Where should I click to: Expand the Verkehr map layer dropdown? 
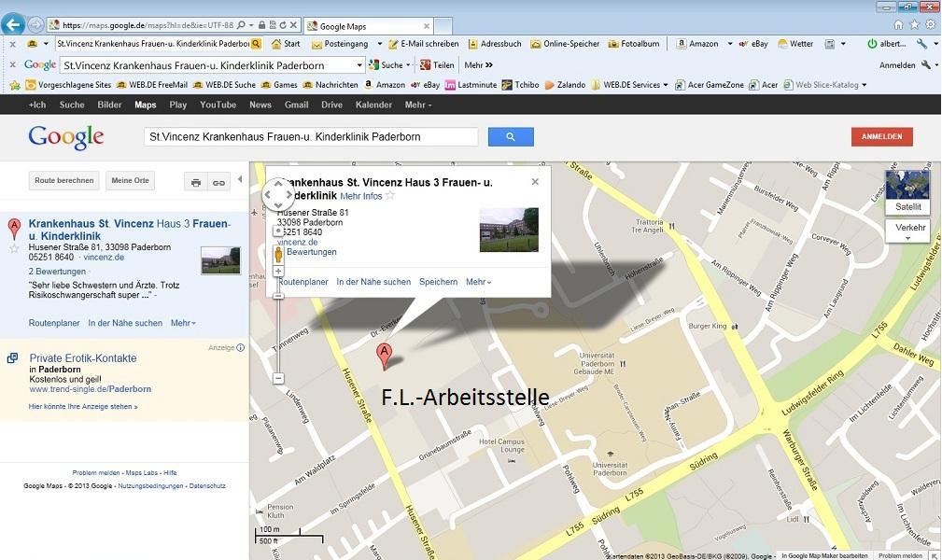(907, 231)
